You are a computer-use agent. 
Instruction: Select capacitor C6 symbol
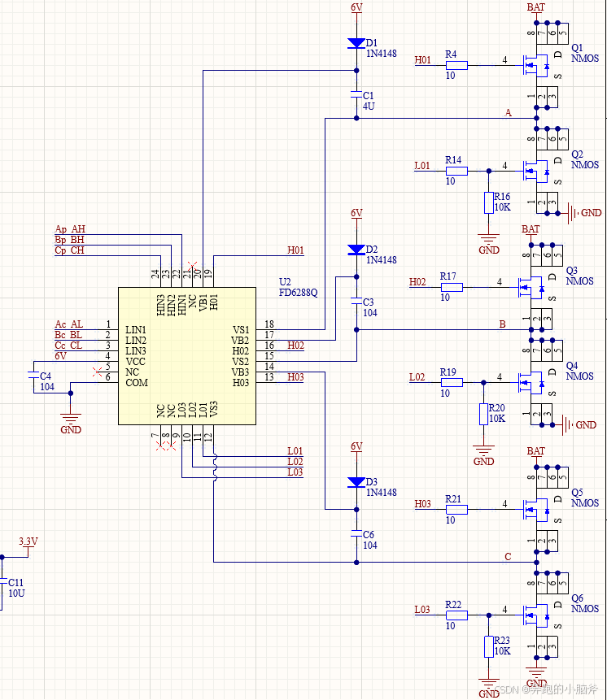click(356, 533)
